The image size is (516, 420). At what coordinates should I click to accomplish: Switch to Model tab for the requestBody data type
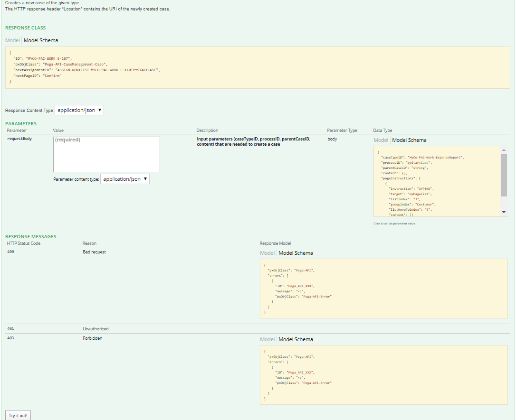pyautogui.click(x=381, y=140)
